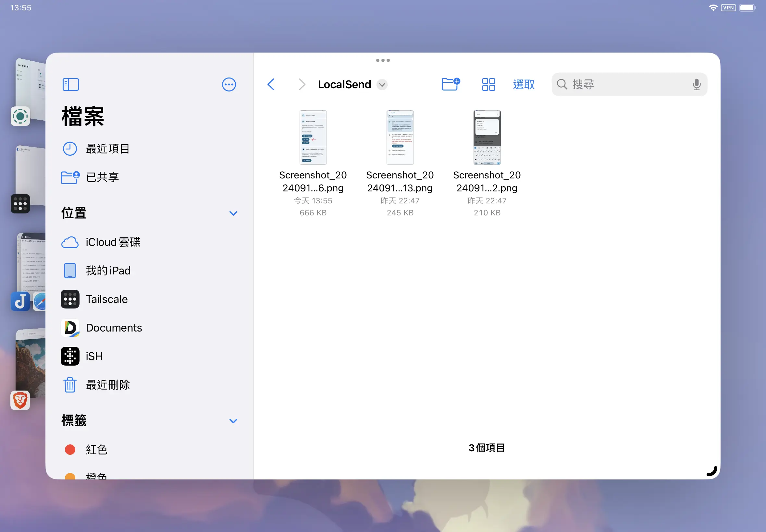Open Tailscale location in the sidebar
This screenshot has width=766, height=532.
click(107, 299)
